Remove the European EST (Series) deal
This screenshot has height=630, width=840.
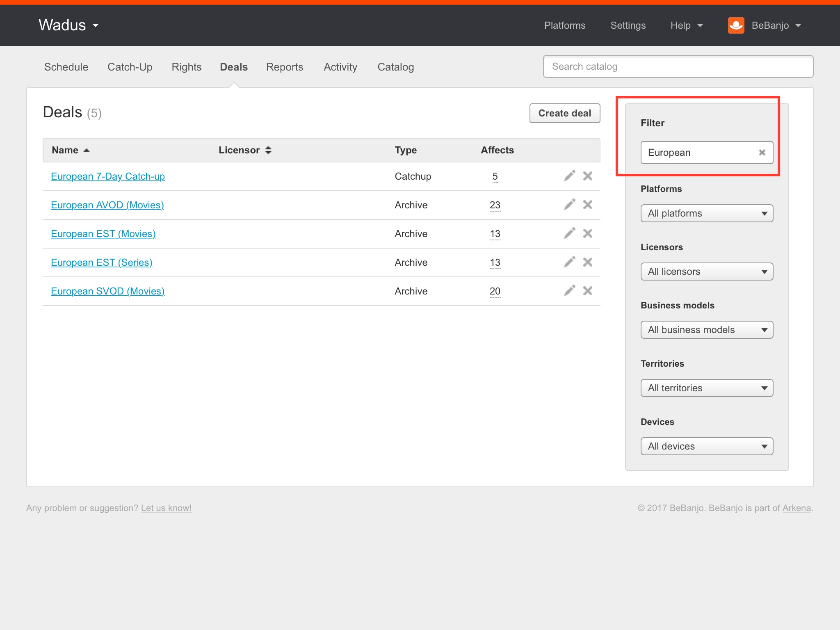[x=588, y=262]
